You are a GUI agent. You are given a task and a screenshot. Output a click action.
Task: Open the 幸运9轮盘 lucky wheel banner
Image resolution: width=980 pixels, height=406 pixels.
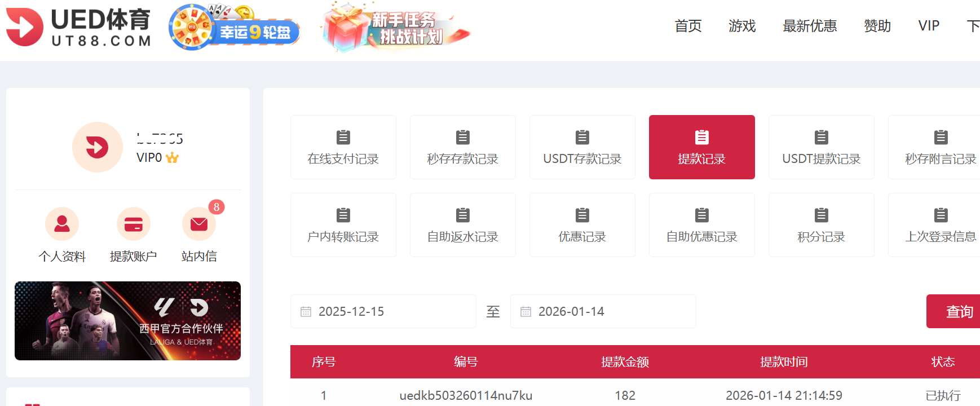point(234,27)
